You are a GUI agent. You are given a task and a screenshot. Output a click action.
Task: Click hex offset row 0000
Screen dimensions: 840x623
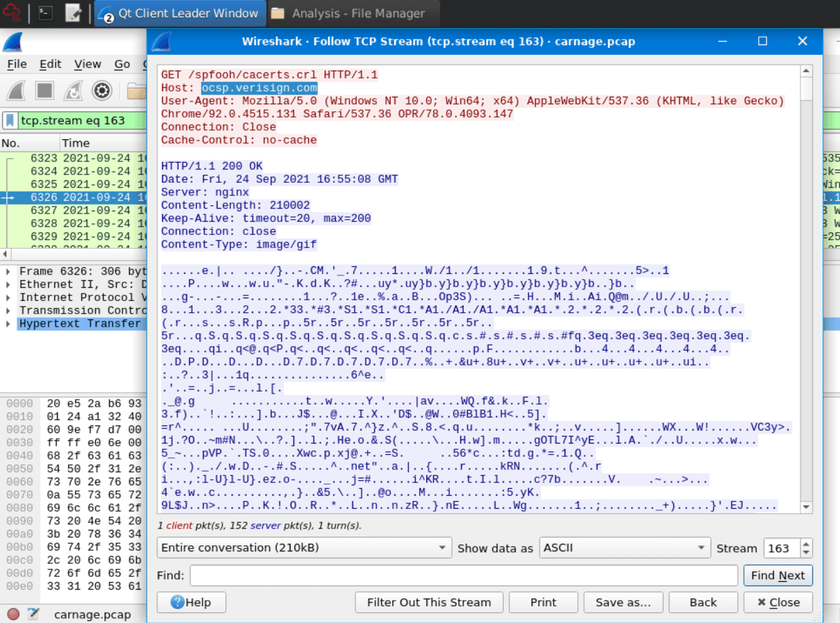[x=19, y=403]
